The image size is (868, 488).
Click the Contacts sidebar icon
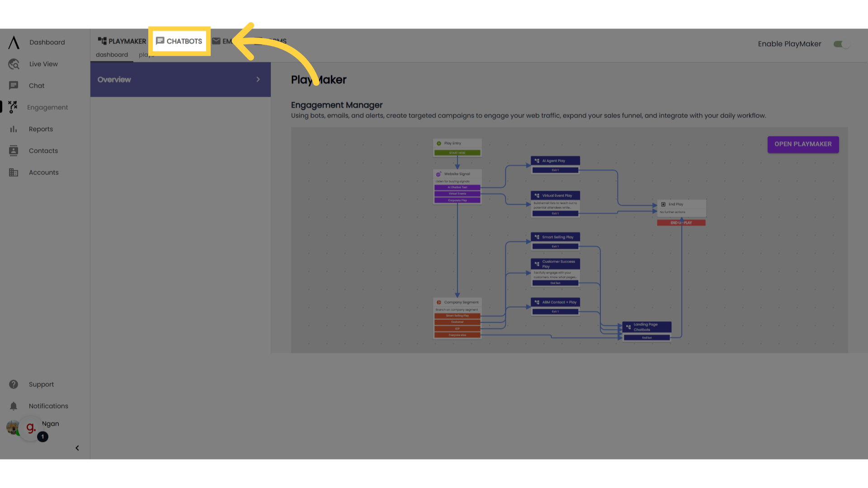pyautogui.click(x=13, y=151)
